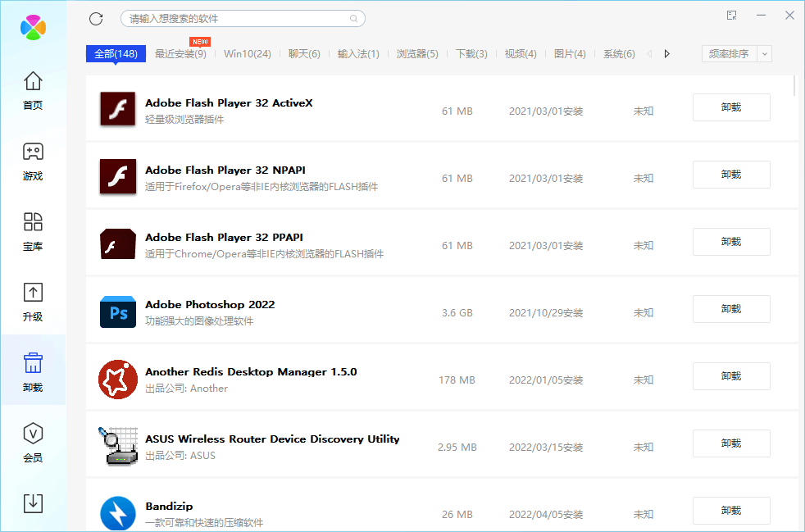
Task: Click the vertical scrollbar of the list
Action: (794, 85)
